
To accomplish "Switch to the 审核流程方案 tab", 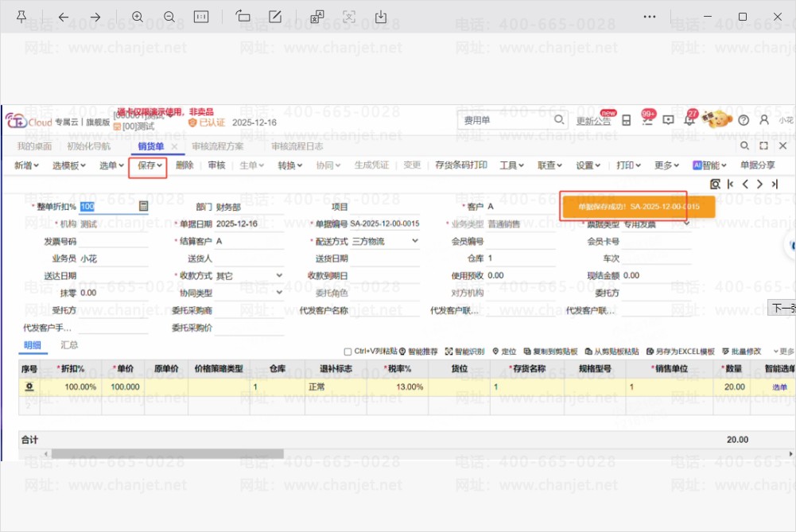I will [218, 146].
